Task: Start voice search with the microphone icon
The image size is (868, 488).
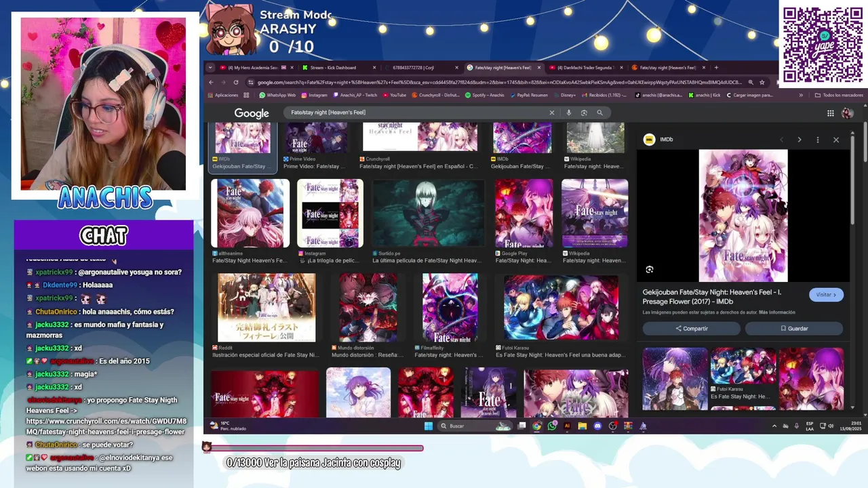Action: [568, 113]
